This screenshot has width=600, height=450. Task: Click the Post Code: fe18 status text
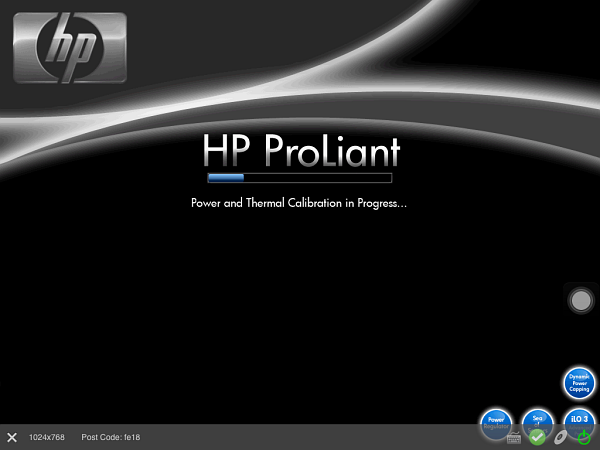(111, 437)
